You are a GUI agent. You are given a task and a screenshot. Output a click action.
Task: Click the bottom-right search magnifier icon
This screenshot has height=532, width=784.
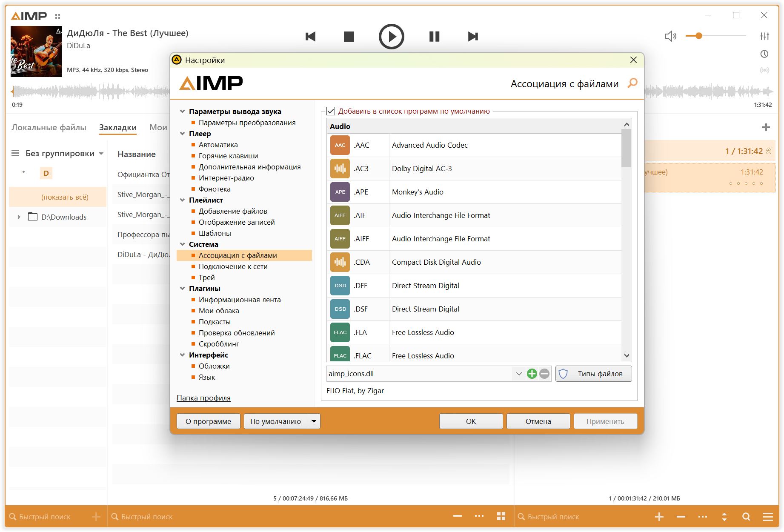(746, 517)
